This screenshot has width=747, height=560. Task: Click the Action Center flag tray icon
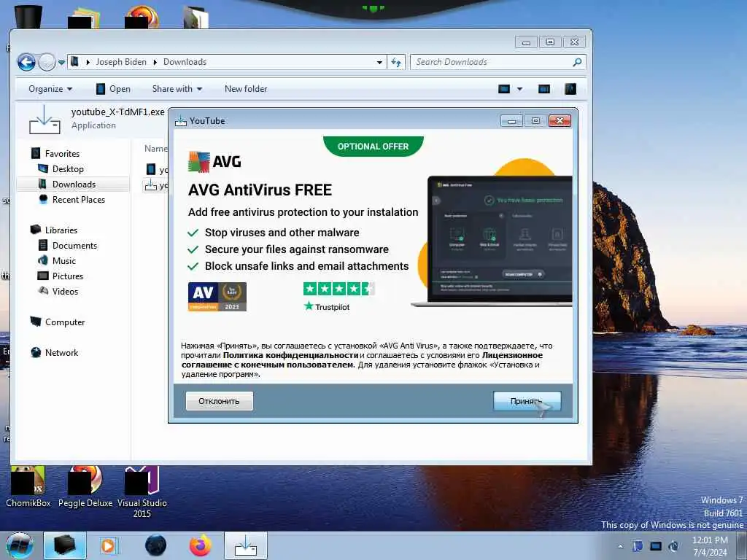click(x=638, y=546)
